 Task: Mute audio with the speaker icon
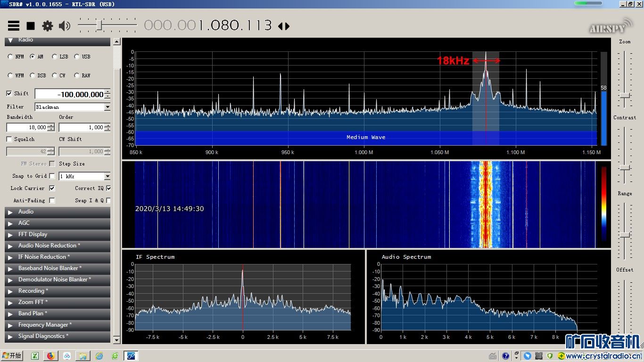tap(65, 26)
